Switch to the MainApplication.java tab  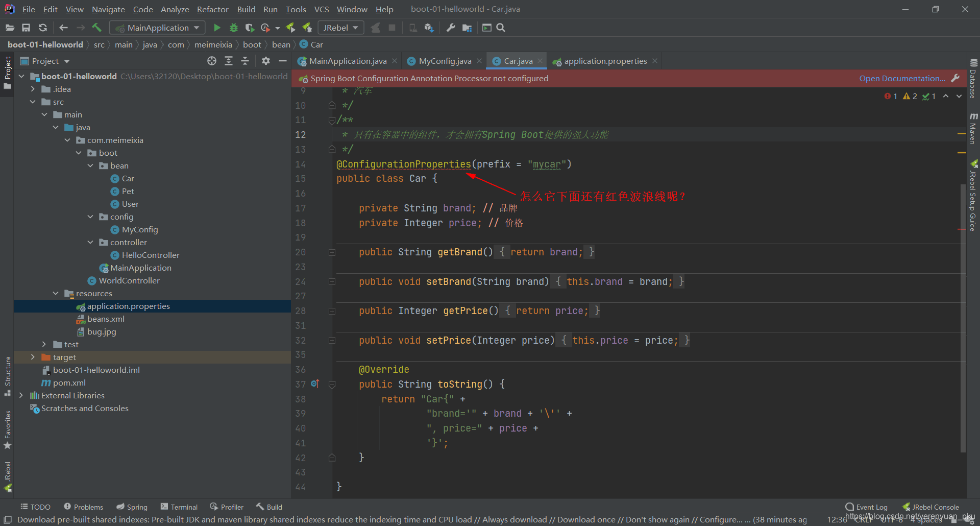tap(348, 61)
